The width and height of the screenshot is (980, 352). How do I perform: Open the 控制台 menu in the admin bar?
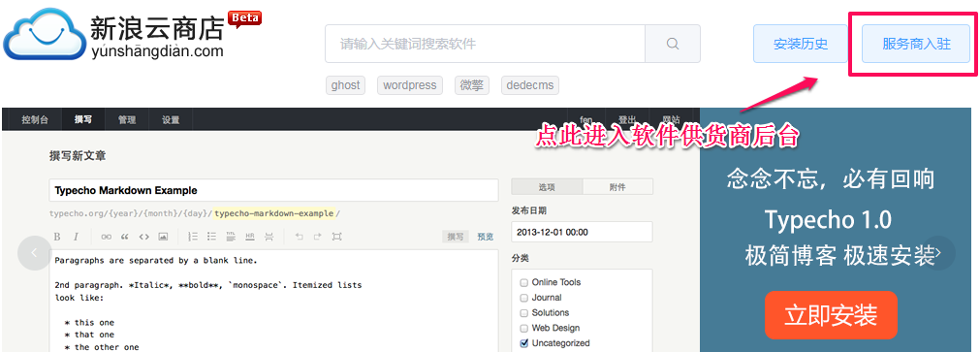click(x=34, y=120)
